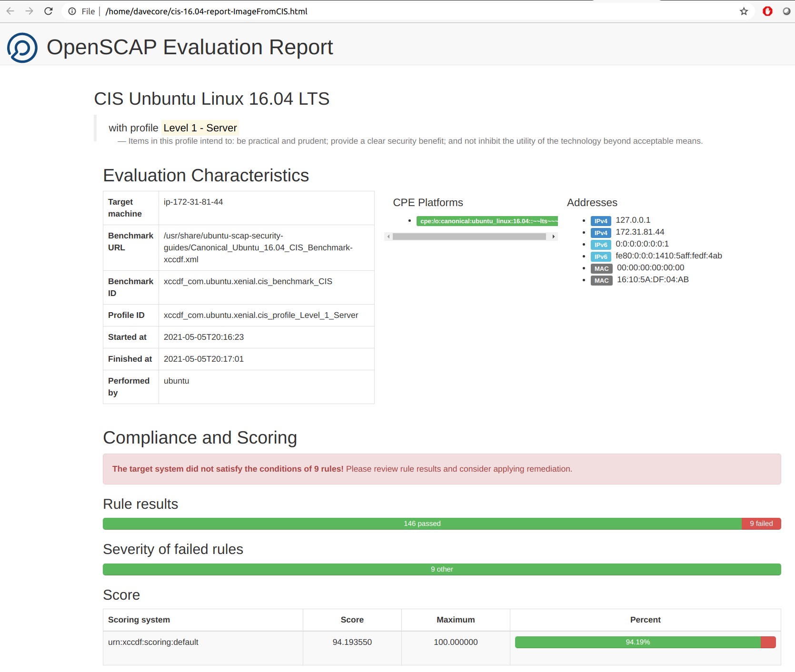Screen dimensions: 795x672
Task: Click the Rule results heading
Action: click(140, 504)
